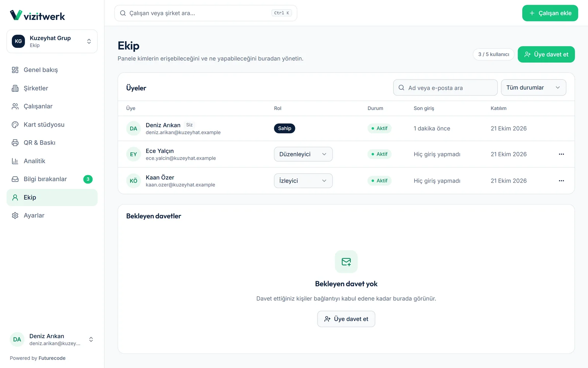588x368 pixels.
Task: Click the KG workspace avatar
Action: (18, 41)
